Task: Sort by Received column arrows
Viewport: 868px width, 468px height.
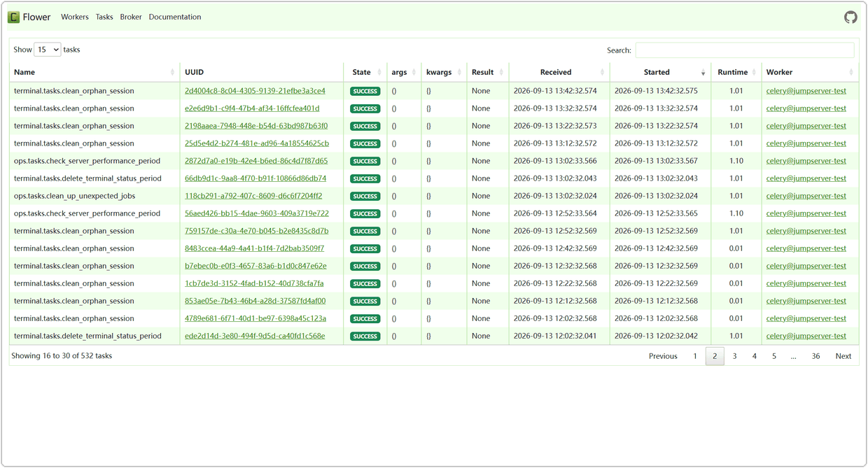Action: coord(602,73)
